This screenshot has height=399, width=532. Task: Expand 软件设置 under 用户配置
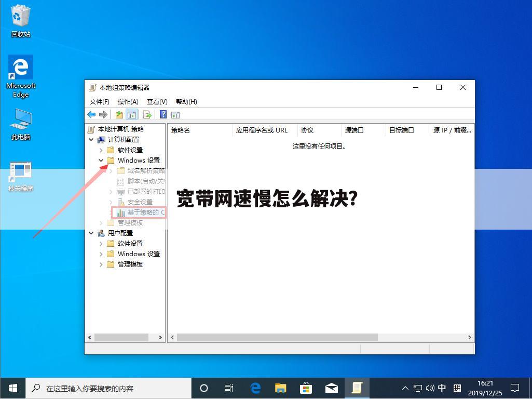(101, 243)
